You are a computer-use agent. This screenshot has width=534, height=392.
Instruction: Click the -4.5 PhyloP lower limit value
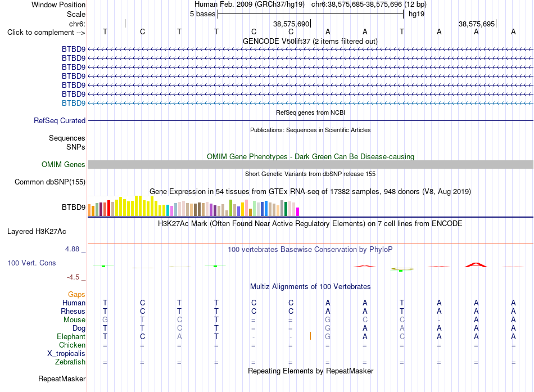coord(73,277)
